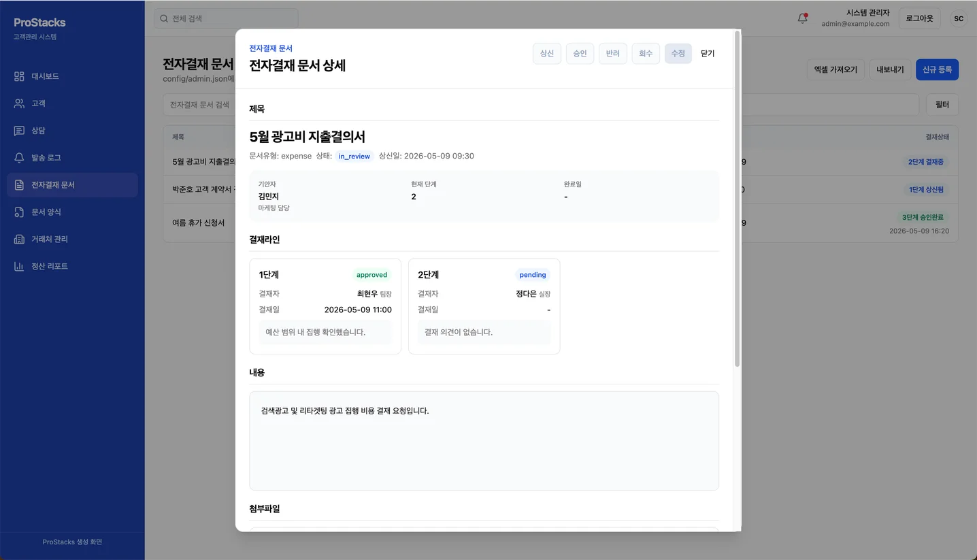Viewport: 977px width, 560px height.
Task: Click the dialog vertical scrollbar
Action: 737,199
